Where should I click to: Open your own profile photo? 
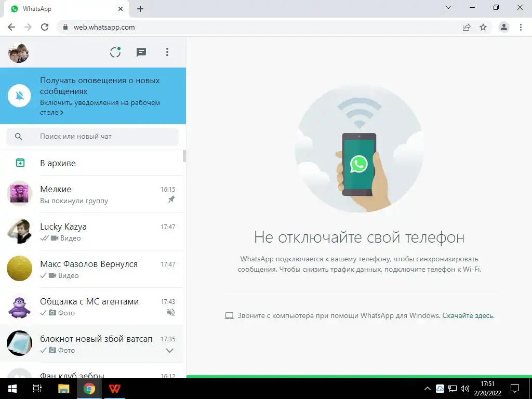(18, 53)
